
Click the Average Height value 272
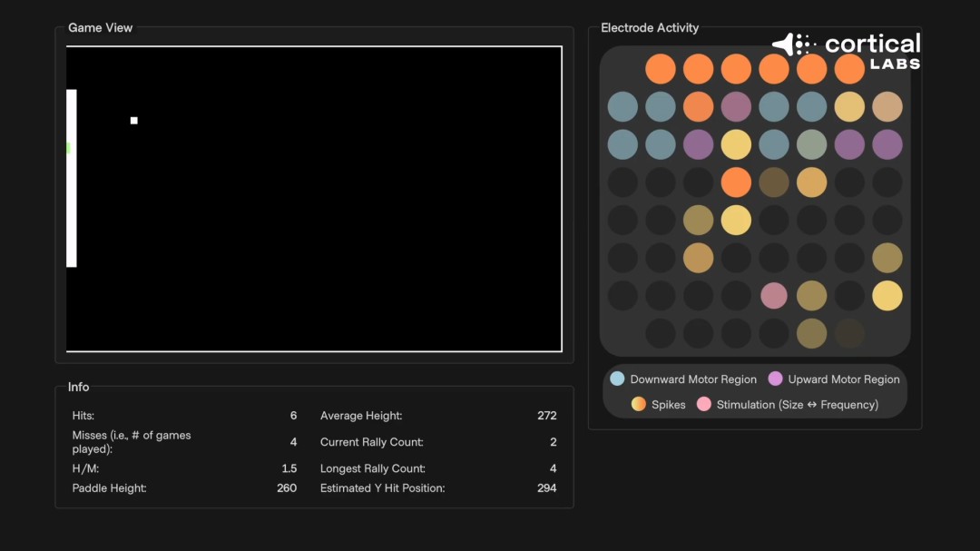pyautogui.click(x=546, y=416)
